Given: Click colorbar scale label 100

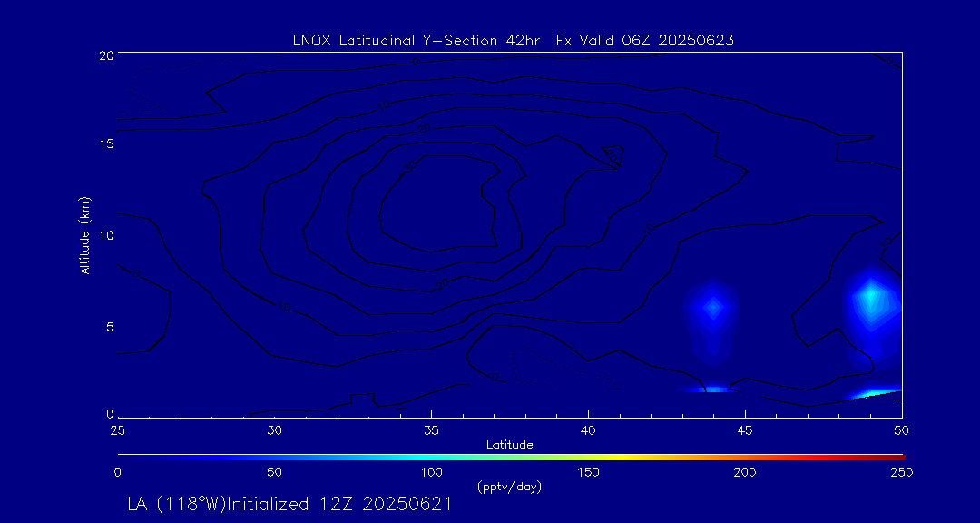Looking at the screenshot, I should (431, 472).
